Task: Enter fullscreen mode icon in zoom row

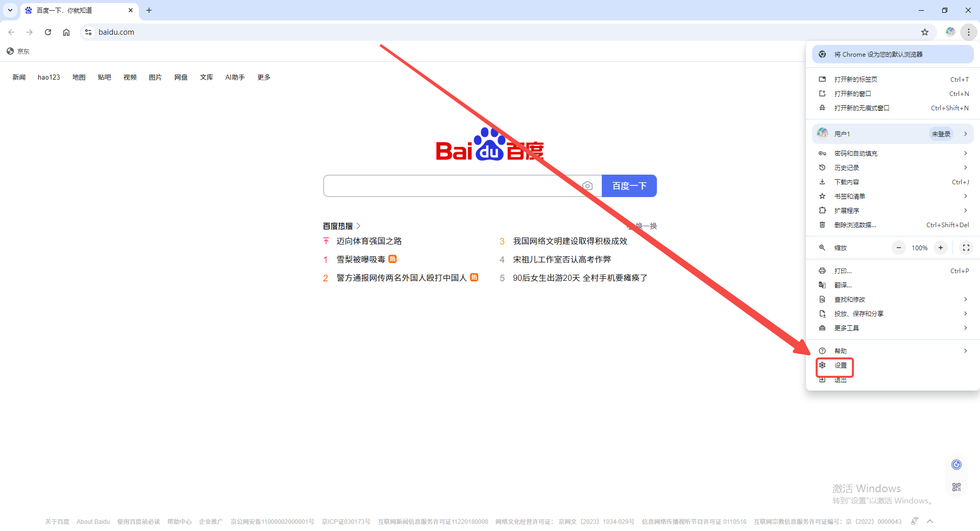Action: 966,248
